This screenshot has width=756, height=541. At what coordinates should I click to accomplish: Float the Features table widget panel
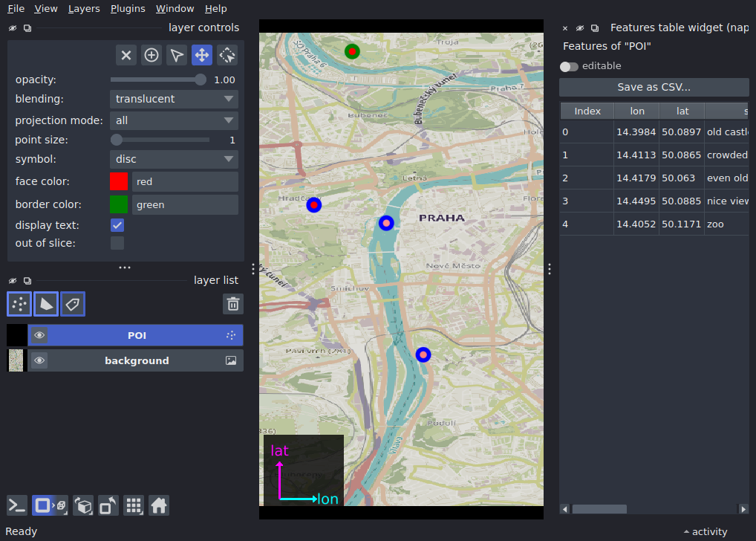pos(595,28)
